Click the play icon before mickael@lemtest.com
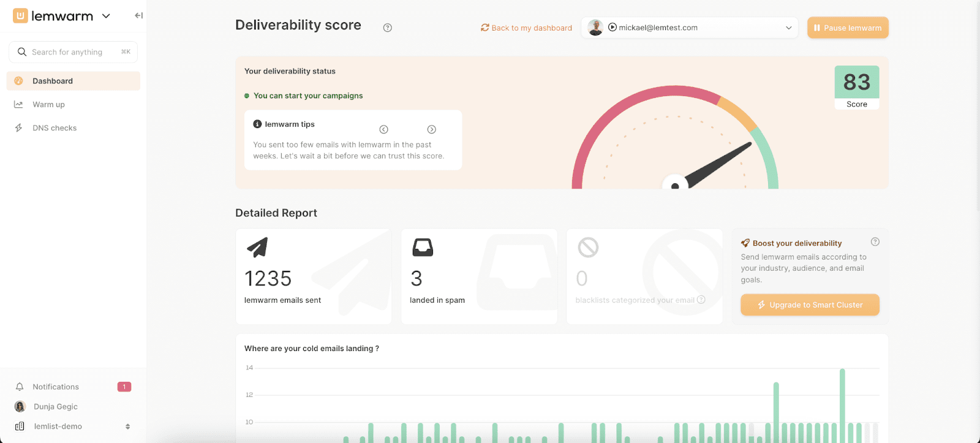Image resolution: width=980 pixels, height=443 pixels. (x=612, y=28)
